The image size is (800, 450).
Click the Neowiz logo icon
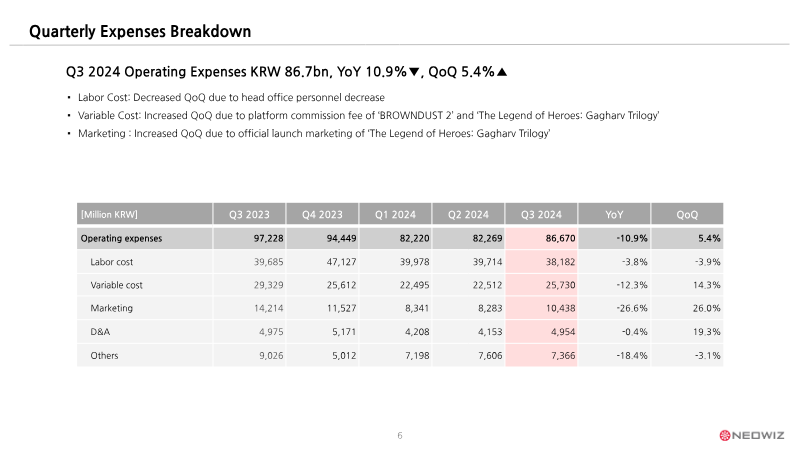727,435
